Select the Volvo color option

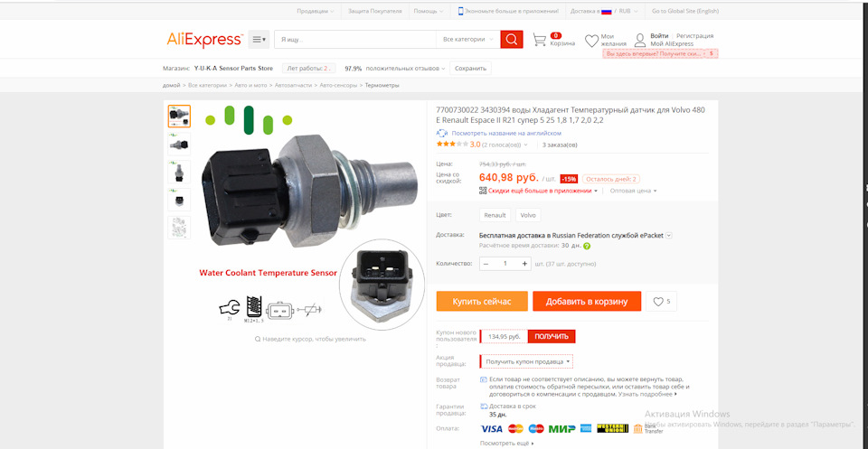528,215
